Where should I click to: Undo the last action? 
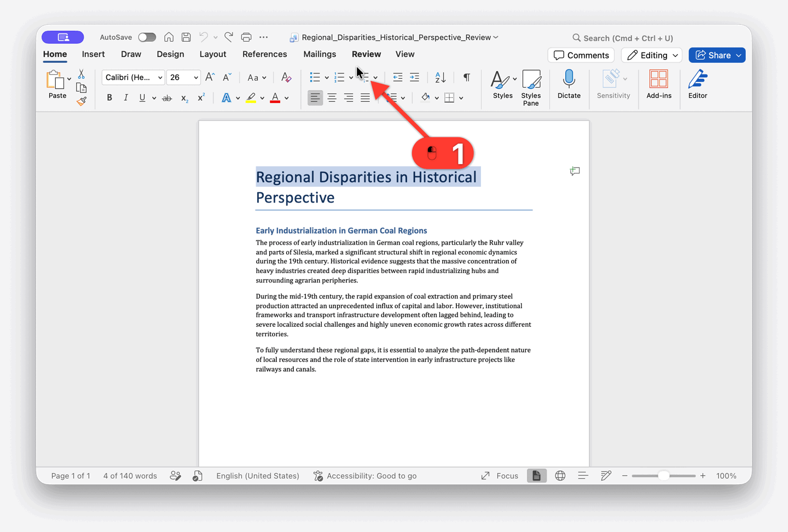(204, 37)
